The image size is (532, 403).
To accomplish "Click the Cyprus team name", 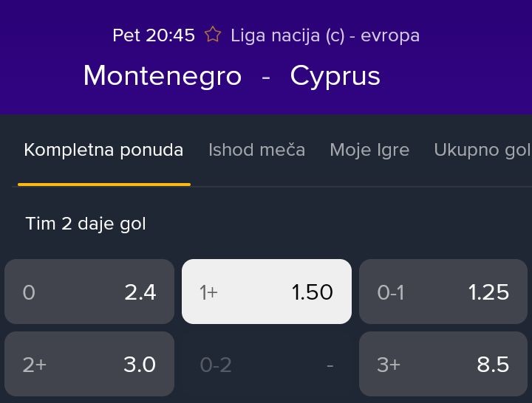I will [335, 77].
